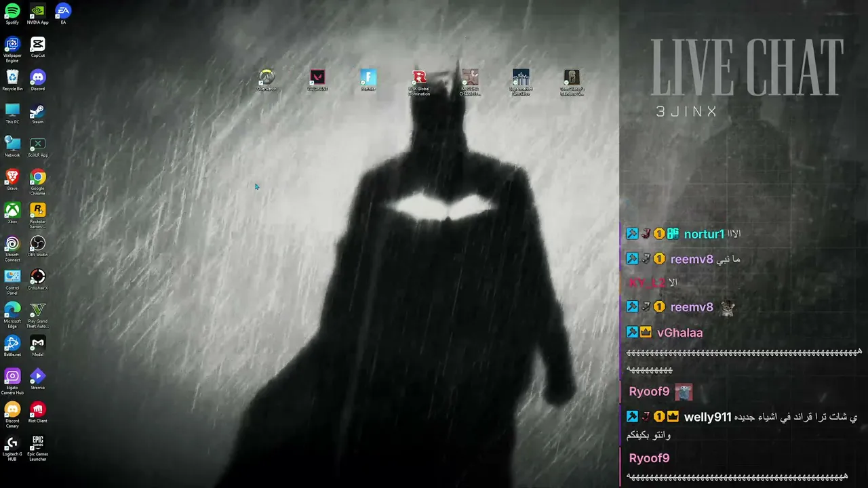The width and height of the screenshot is (868, 488).
Task: Click the OBS Studio desktop icon
Action: 38,247
